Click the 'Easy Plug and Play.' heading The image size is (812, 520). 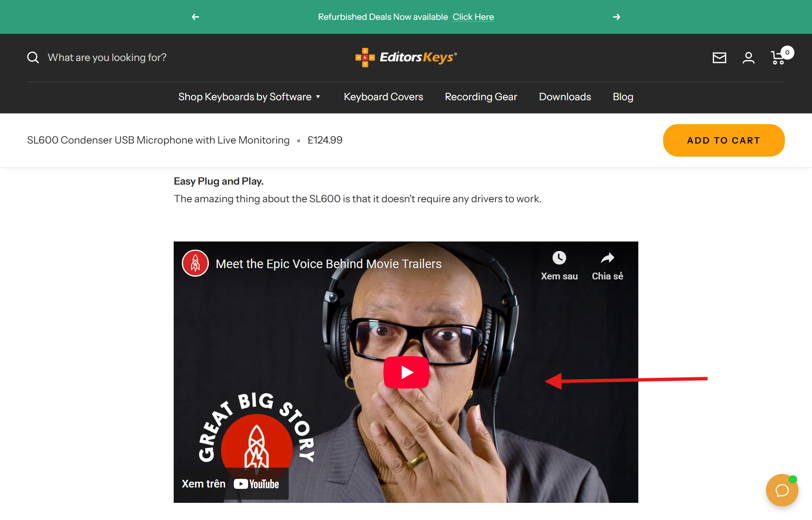tap(219, 181)
